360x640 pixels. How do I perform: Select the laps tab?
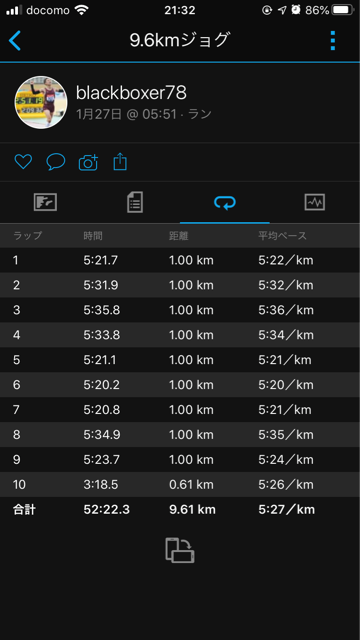pyautogui.click(x=225, y=202)
